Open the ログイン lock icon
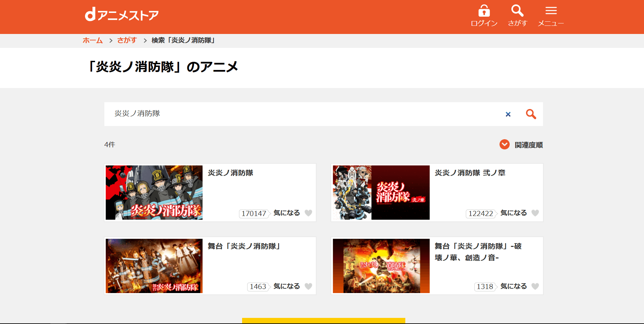 (484, 16)
